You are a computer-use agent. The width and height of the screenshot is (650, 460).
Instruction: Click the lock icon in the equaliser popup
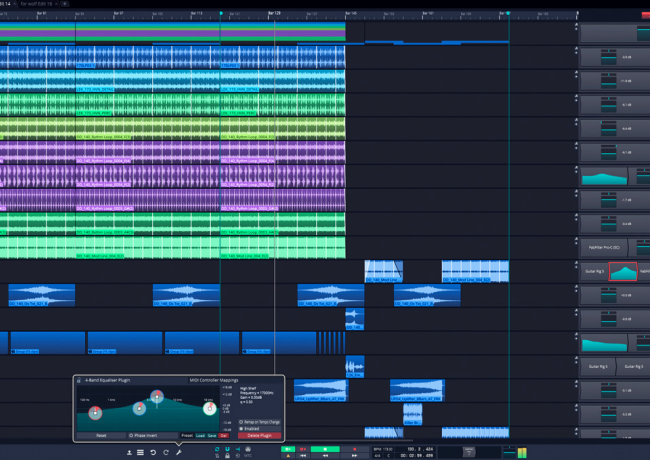[x=79, y=380]
